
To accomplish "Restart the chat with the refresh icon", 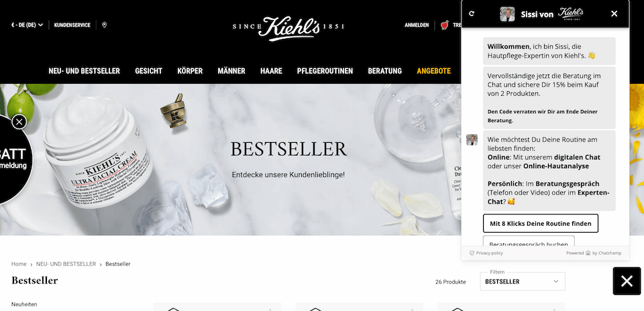I will pos(472,13).
